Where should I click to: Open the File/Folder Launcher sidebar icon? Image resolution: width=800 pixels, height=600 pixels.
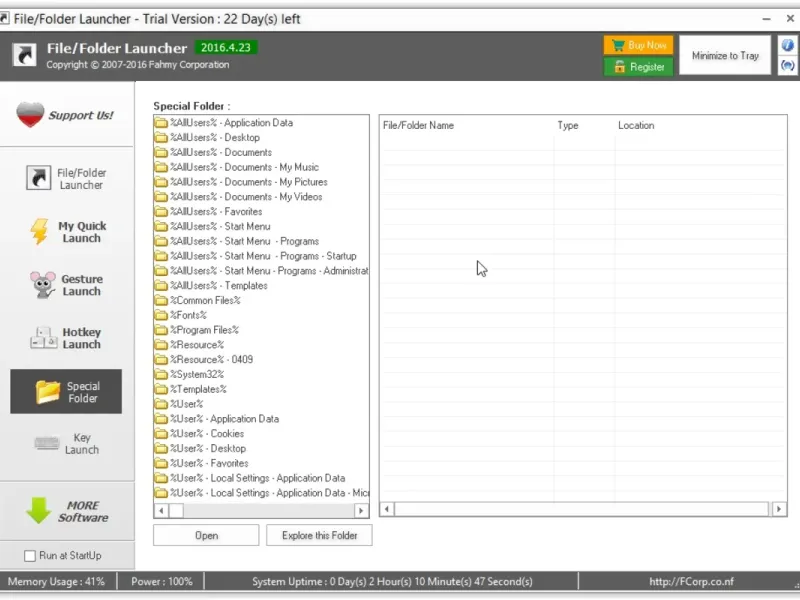[x=38, y=178]
